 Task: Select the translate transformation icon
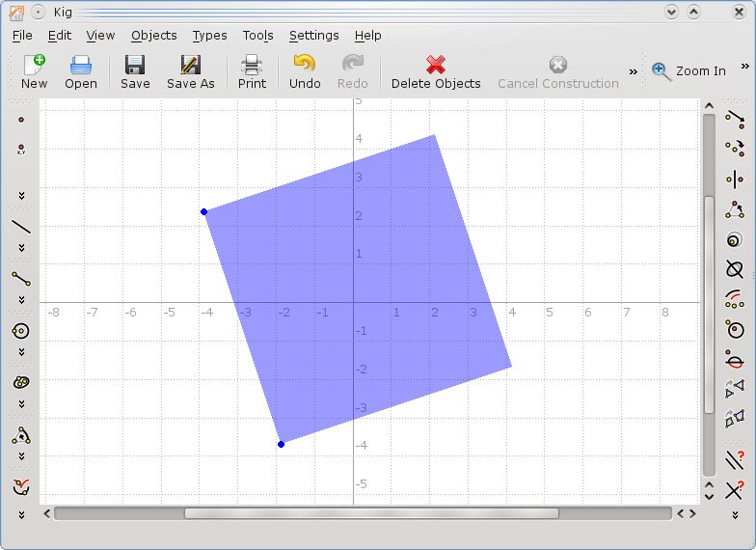(735, 120)
